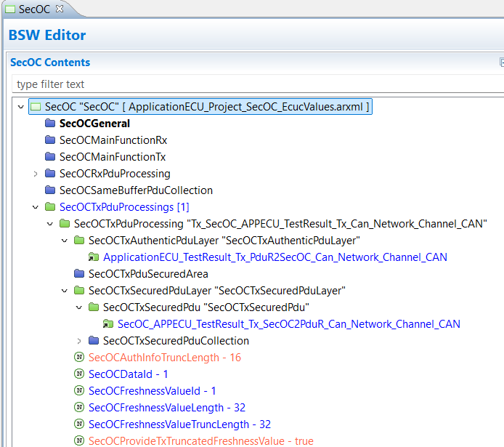The image size is (504, 447).
Task: Collapse the SecOC root node
Action: point(21,107)
